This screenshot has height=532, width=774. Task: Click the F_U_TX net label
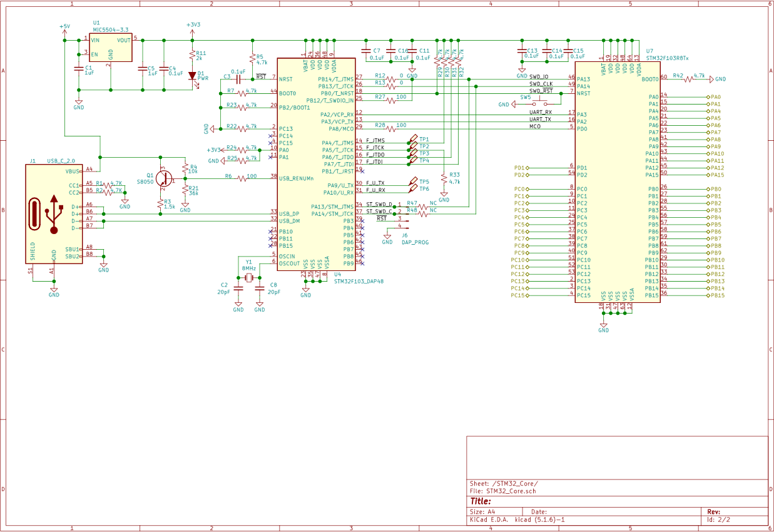pyautogui.click(x=375, y=183)
